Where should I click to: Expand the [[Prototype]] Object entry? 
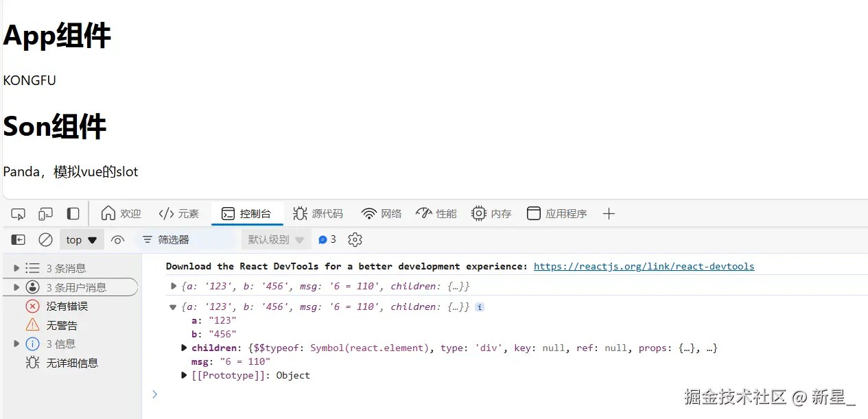tap(184, 376)
